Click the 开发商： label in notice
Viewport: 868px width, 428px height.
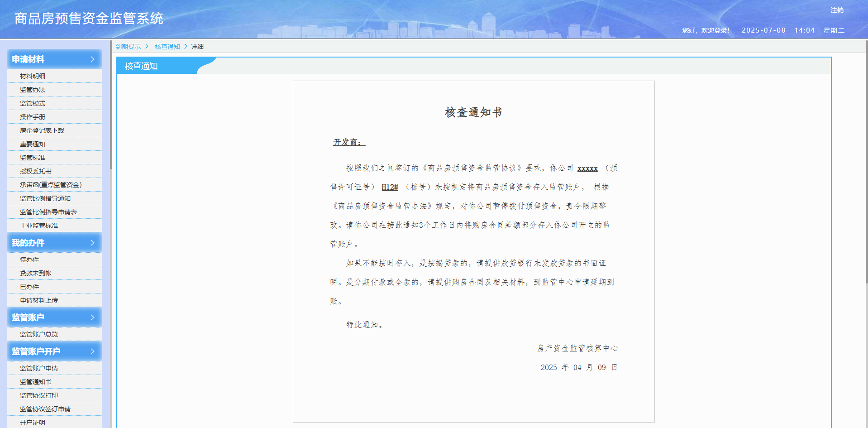click(349, 142)
